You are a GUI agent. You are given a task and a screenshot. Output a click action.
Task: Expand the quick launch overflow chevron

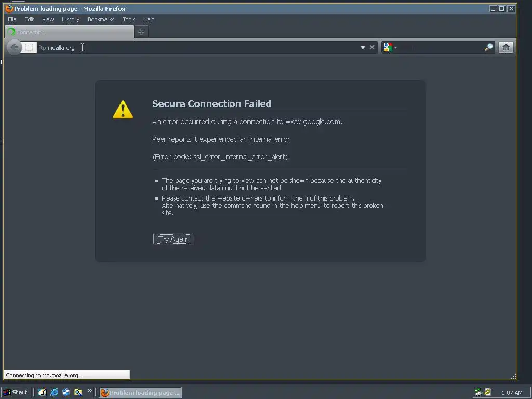89,391
